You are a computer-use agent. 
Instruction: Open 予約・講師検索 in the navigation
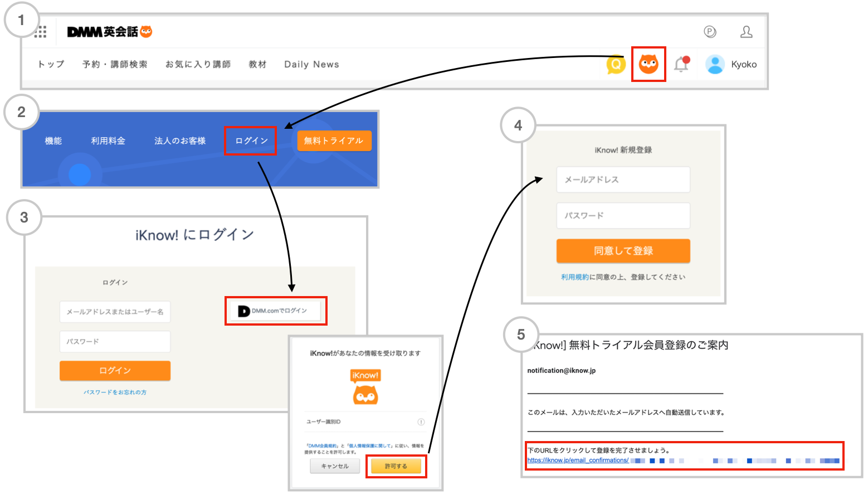(115, 64)
